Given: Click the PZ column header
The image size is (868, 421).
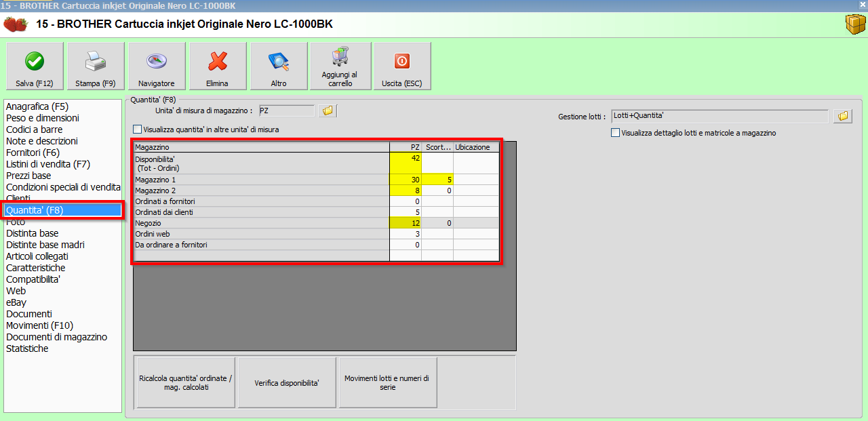Looking at the screenshot, I should click(x=406, y=147).
